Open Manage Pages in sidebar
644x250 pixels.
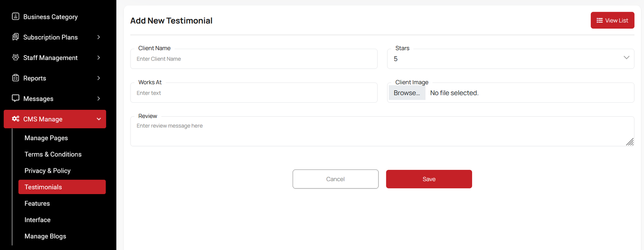tap(46, 138)
